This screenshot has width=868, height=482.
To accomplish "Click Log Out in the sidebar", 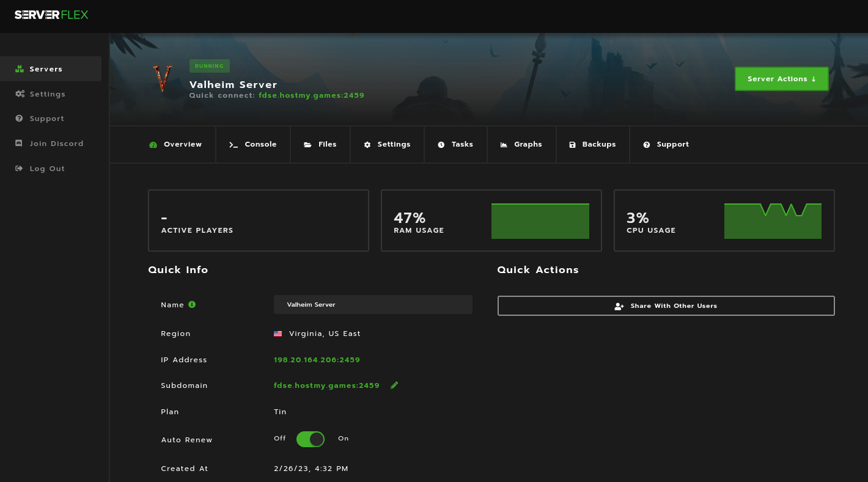I will [51, 169].
